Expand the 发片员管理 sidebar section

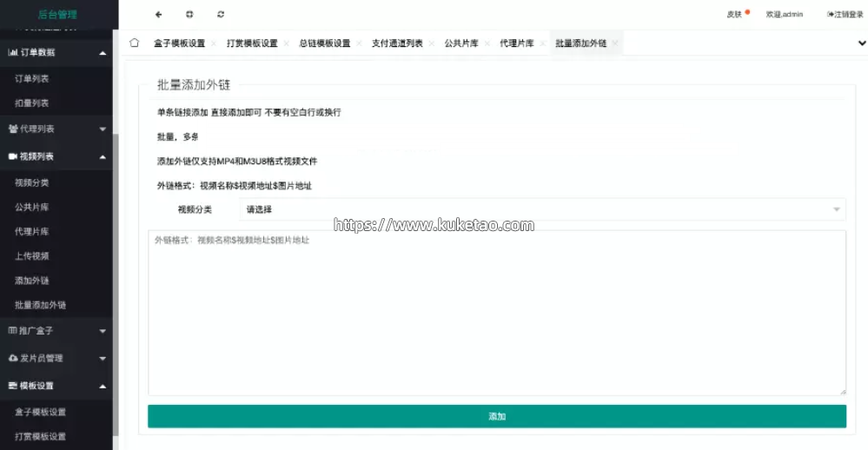click(x=56, y=358)
